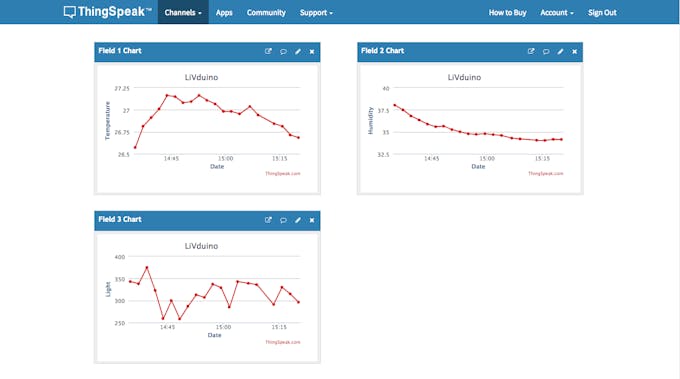Click the Light axis label
The width and height of the screenshot is (680, 379).
point(108,289)
